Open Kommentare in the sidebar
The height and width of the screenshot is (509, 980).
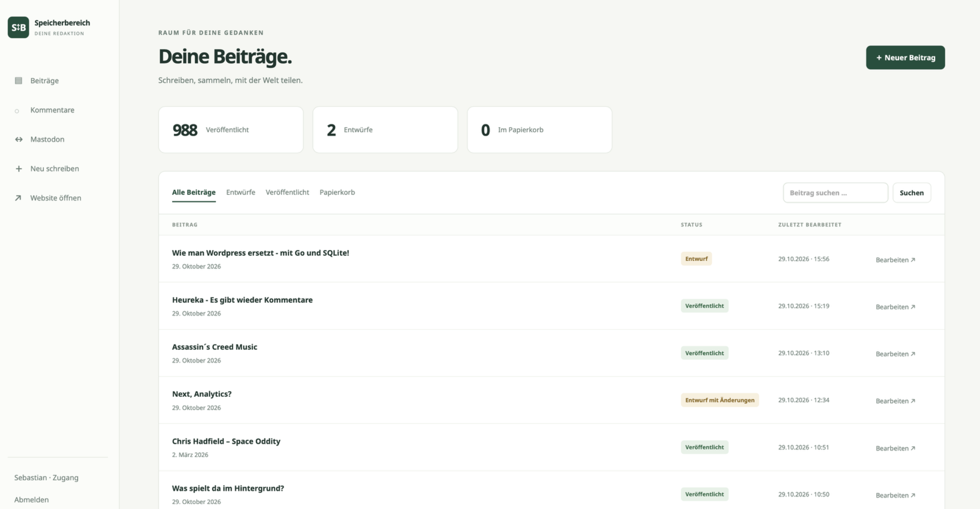coord(52,110)
